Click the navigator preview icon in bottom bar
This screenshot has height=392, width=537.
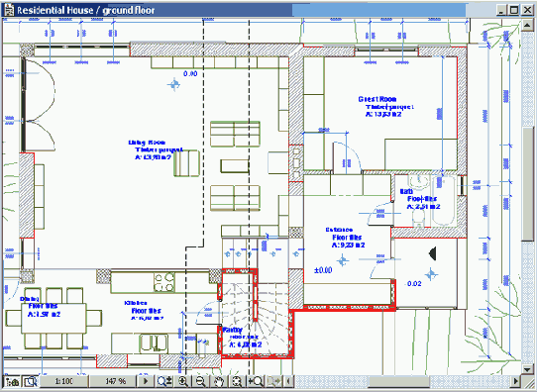(31, 381)
